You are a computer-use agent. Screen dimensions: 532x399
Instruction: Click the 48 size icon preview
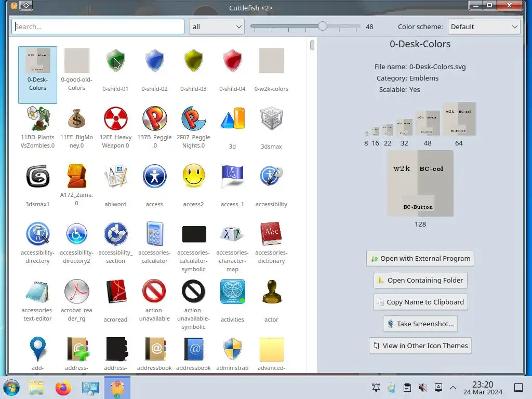pos(428,123)
